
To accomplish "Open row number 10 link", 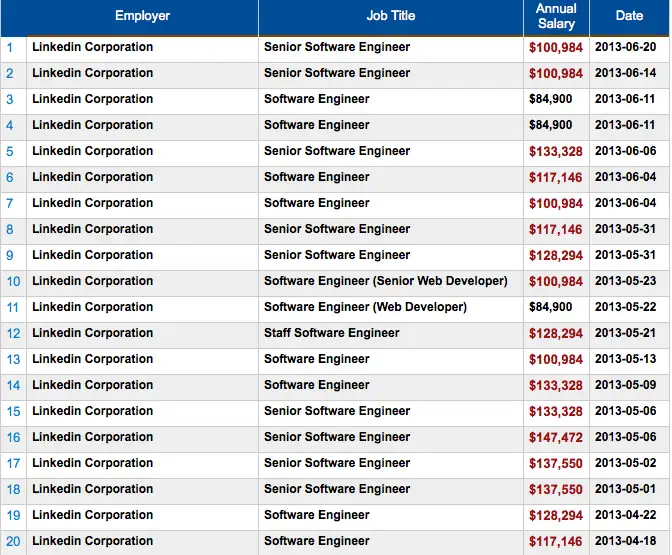I will tap(13, 282).
